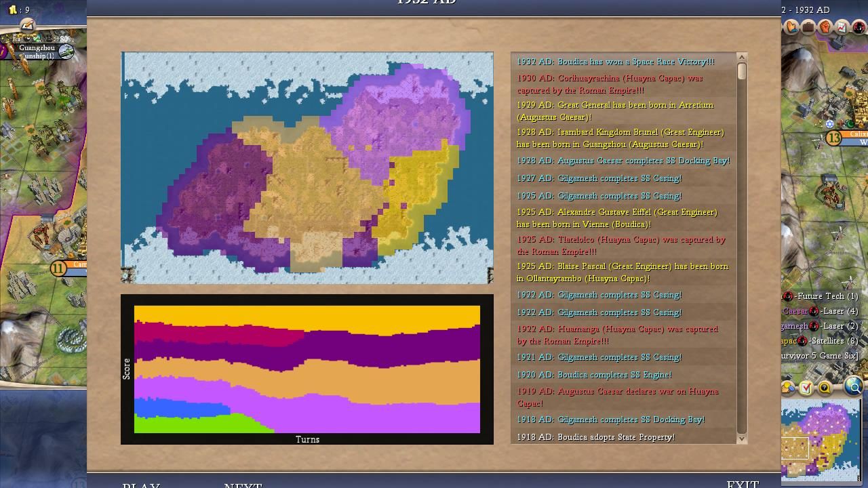Click the replay world map
868x488 pixels.
tap(307, 167)
